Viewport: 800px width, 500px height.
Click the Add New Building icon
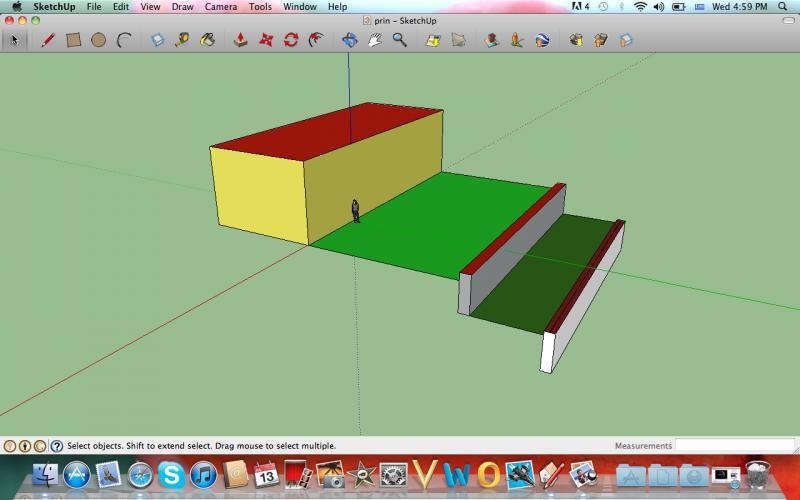492,40
